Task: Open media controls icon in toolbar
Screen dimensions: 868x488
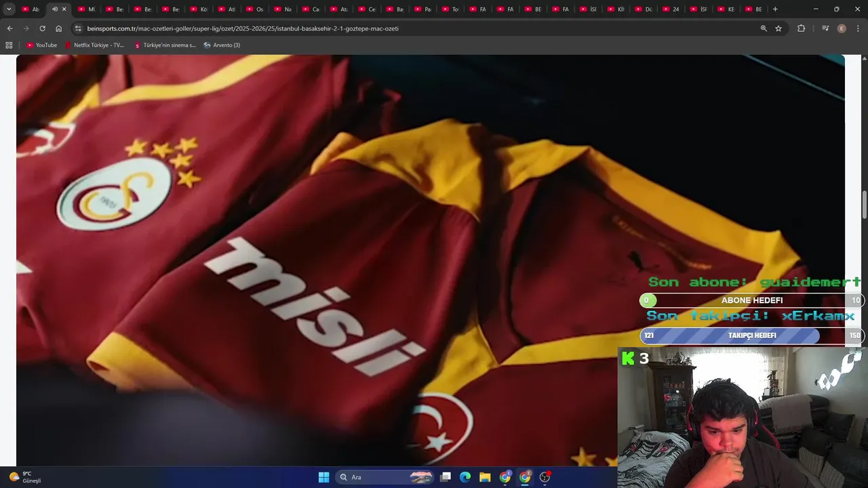Action: coord(825,28)
